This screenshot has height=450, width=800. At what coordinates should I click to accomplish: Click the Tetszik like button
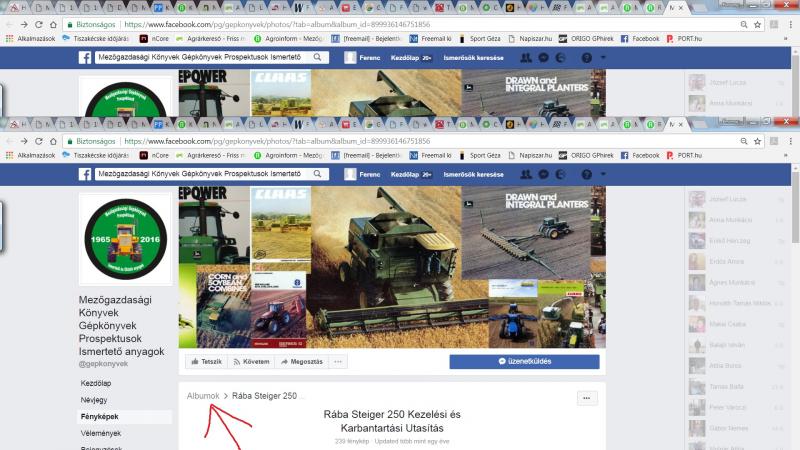point(207,362)
